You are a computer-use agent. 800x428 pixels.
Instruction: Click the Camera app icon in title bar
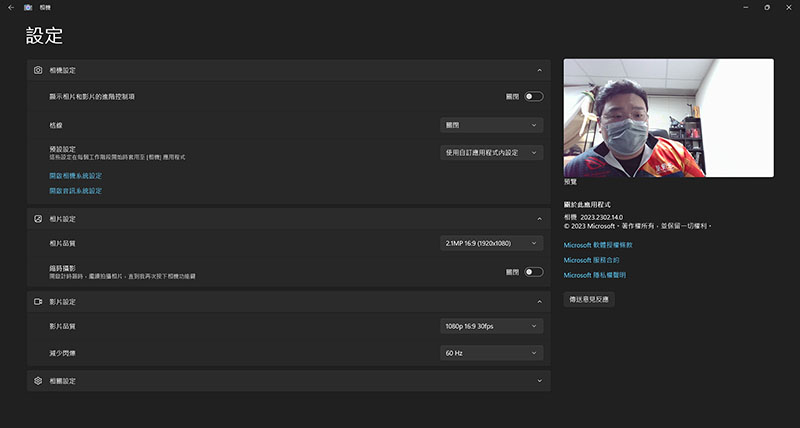coord(28,8)
